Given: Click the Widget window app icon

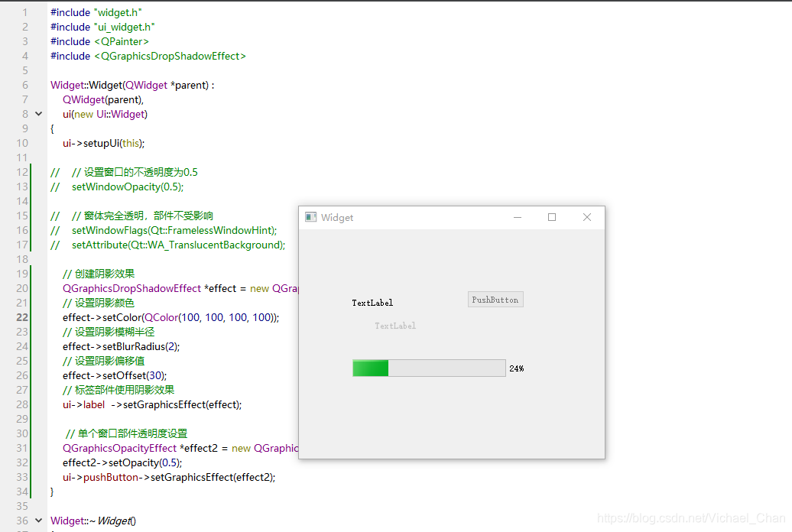Looking at the screenshot, I should 310,217.
